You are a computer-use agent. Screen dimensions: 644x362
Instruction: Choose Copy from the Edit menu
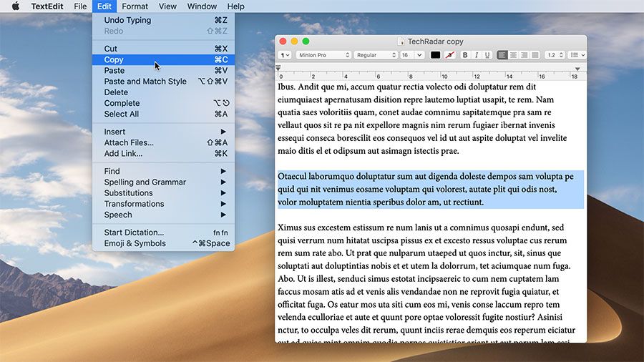pyautogui.click(x=163, y=59)
